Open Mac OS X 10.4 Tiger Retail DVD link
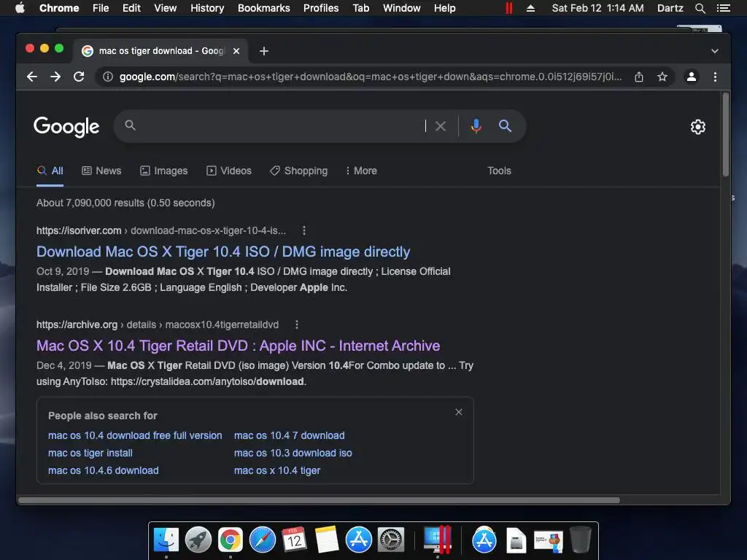Screen dimensions: 747x560 click(x=239, y=346)
